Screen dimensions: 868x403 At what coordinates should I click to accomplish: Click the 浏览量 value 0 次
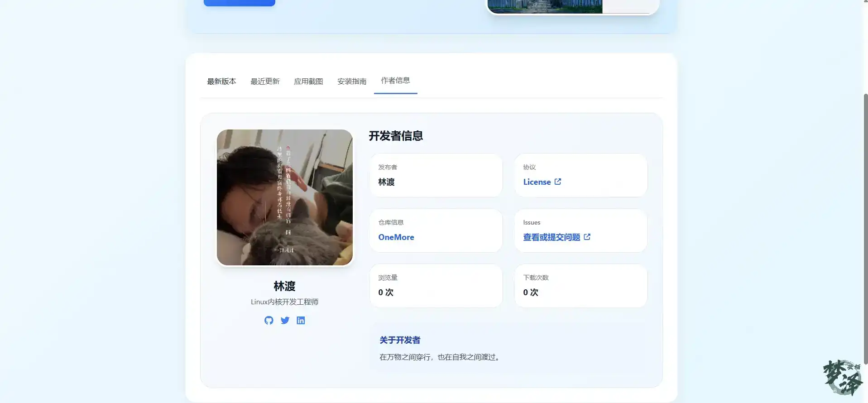click(x=386, y=293)
